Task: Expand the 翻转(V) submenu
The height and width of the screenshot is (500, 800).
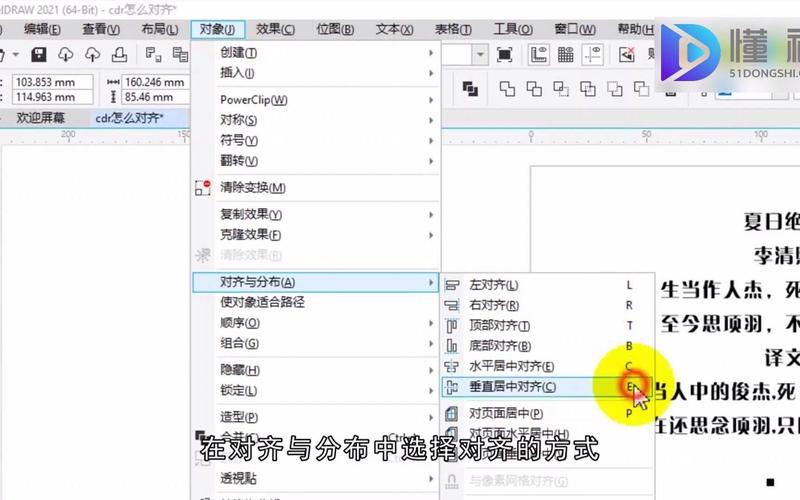Action: point(316,161)
